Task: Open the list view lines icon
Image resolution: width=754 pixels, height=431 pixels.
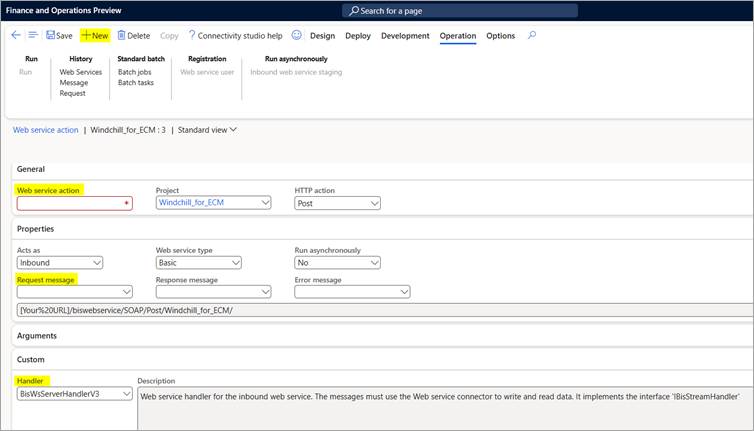Action: [33, 35]
